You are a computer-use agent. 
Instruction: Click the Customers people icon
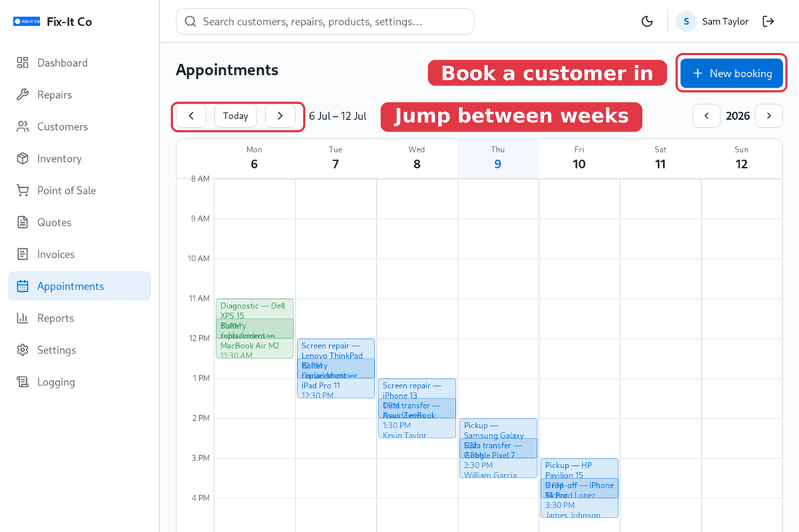pyautogui.click(x=23, y=127)
